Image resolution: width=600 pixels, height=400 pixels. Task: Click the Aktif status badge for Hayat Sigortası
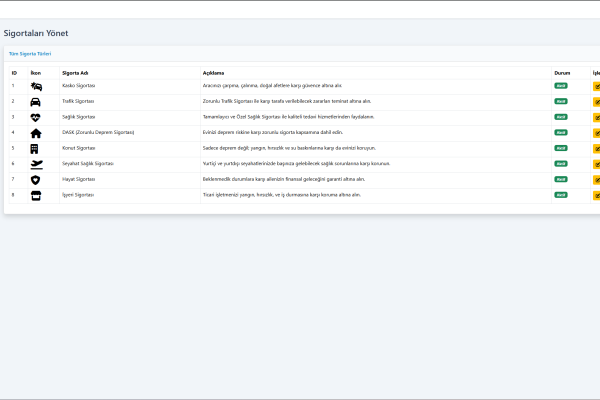[561, 179]
